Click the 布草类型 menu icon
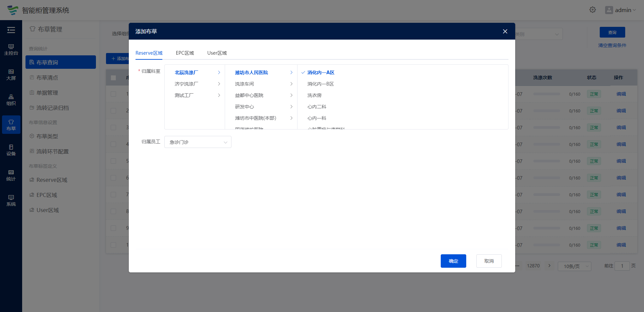Screen dimensions: 644x312 (32, 136)
